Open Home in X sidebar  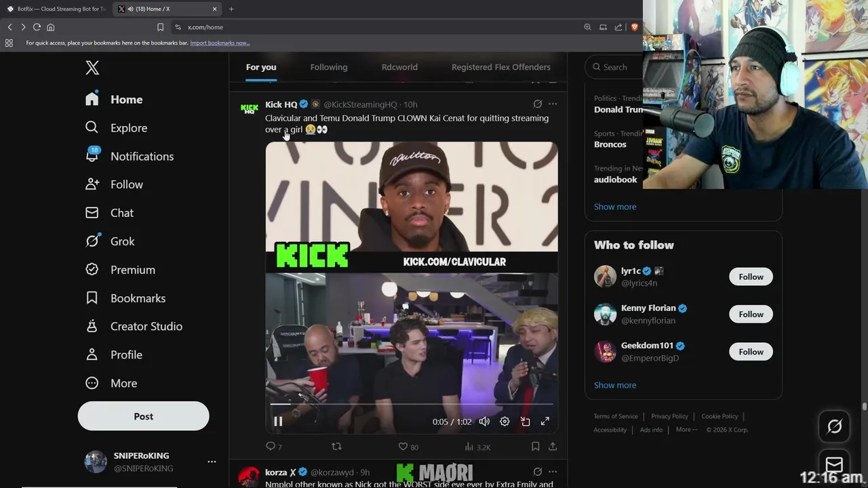pos(114,100)
